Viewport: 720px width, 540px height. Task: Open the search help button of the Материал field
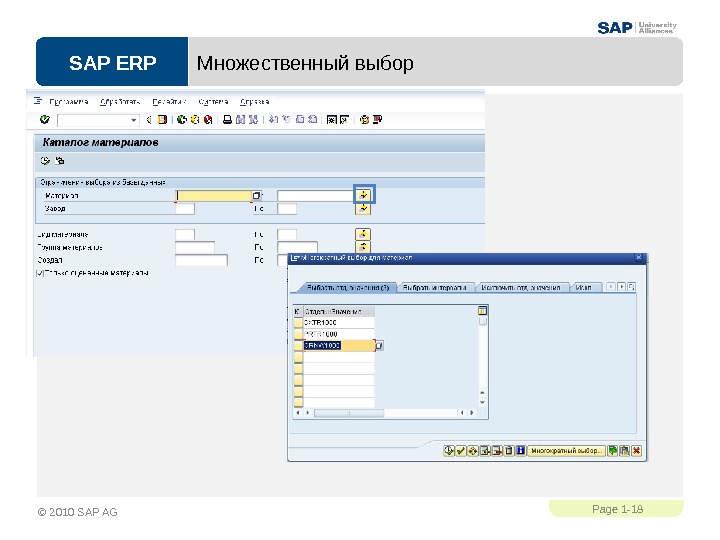coord(257,196)
